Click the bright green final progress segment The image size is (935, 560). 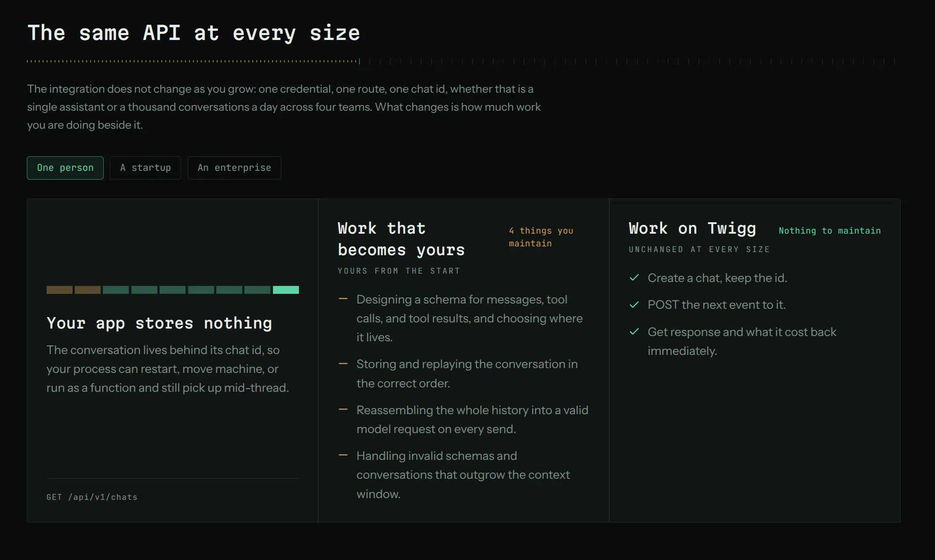[x=286, y=290]
